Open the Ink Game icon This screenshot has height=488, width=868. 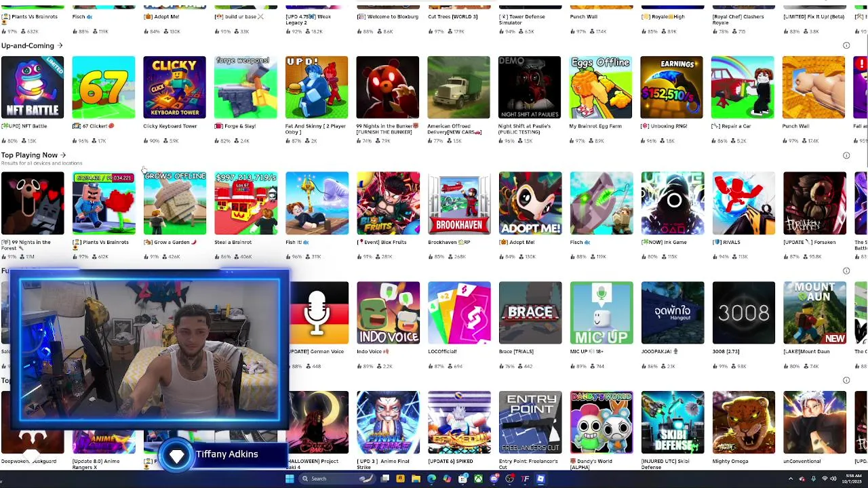tap(672, 203)
